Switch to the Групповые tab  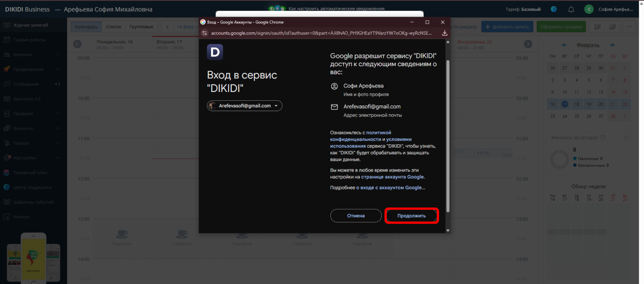pyautogui.click(x=141, y=27)
